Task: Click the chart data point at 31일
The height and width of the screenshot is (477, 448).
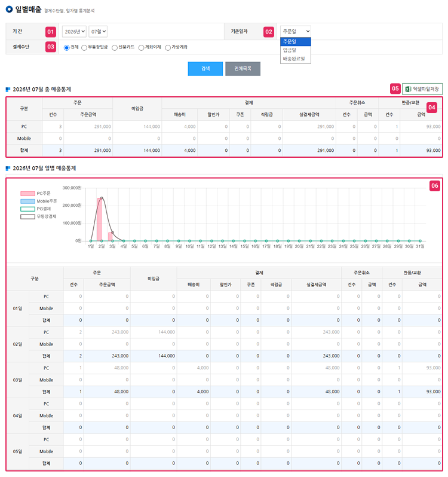Action: [x=420, y=241]
